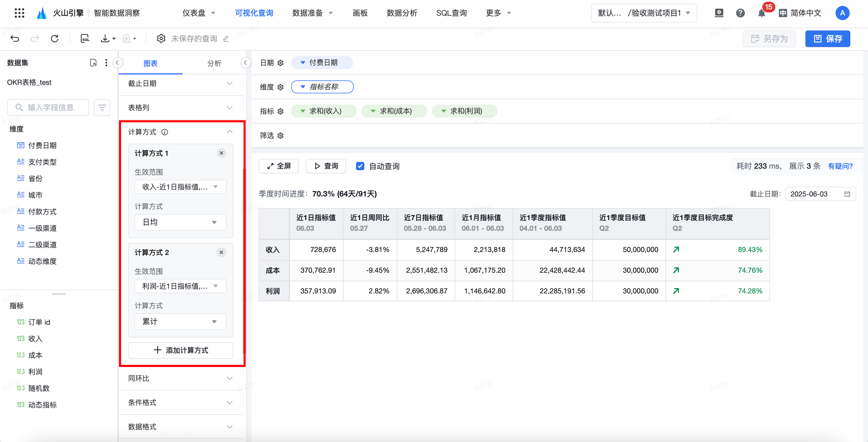
Task: Switch to the 分析 tab
Action: pos(214,64)
